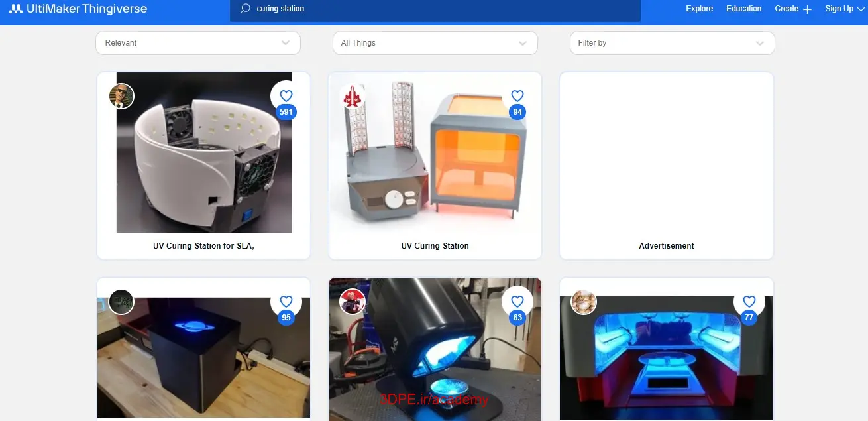Expand the Sign Up chevron arrow
Screen dimensions: 868x421
click(x=859, y=9)
